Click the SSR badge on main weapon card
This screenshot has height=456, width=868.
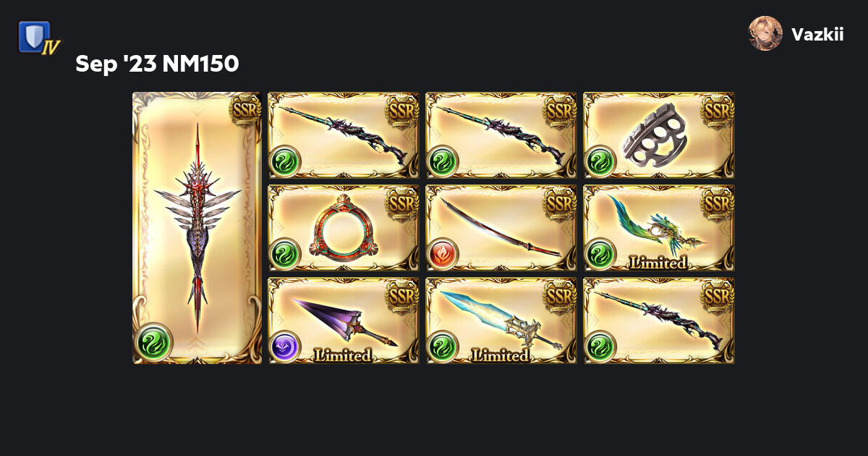pos(244,111)
